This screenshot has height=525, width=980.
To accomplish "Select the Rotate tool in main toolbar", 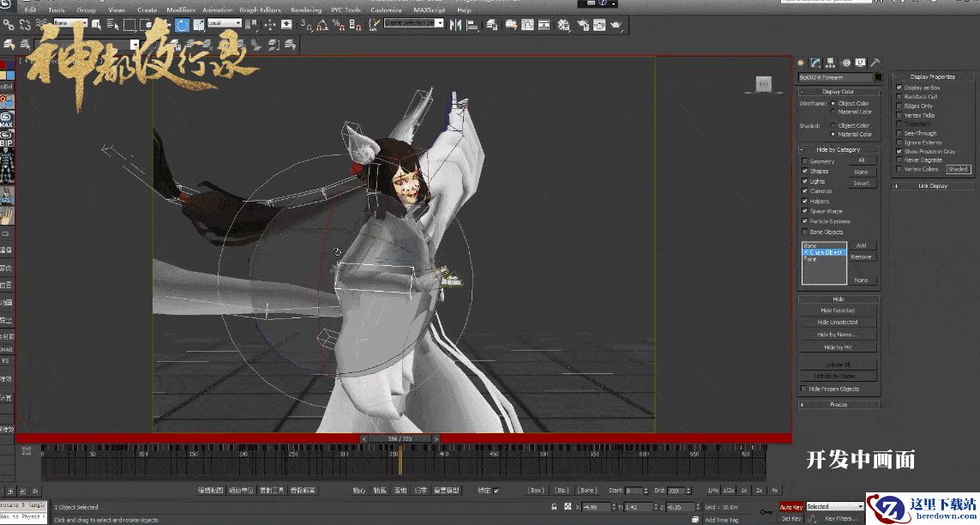I will [x=182, y=25].
